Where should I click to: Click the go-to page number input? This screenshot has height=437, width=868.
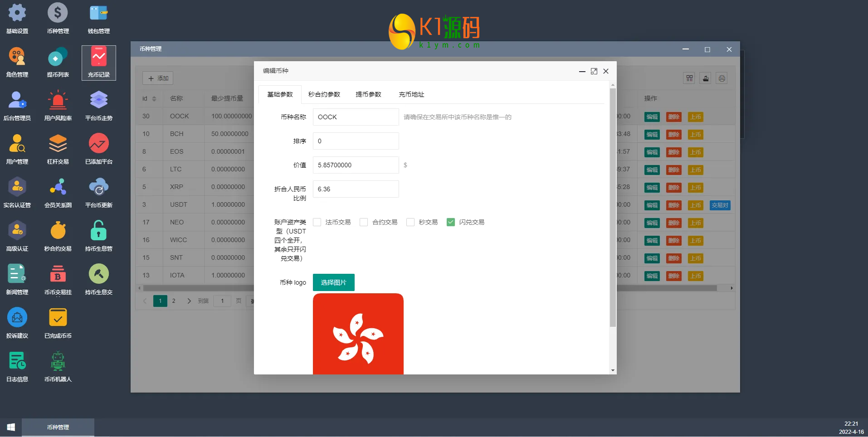click(222, 301)
